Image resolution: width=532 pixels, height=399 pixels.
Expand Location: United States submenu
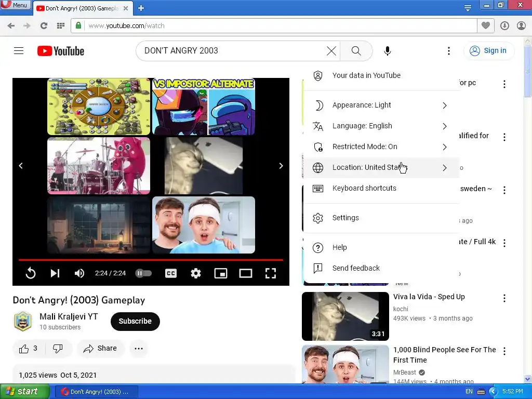pos(381,168)
